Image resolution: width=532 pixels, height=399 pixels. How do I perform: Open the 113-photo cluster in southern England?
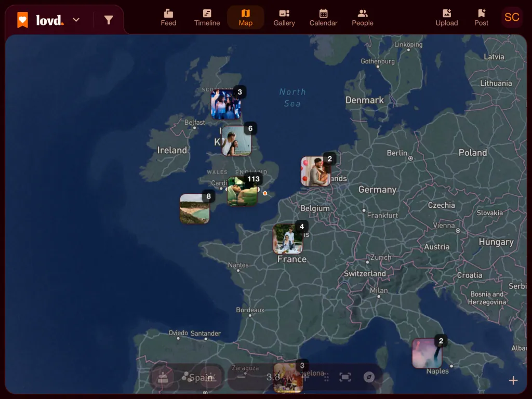(242, 191)
